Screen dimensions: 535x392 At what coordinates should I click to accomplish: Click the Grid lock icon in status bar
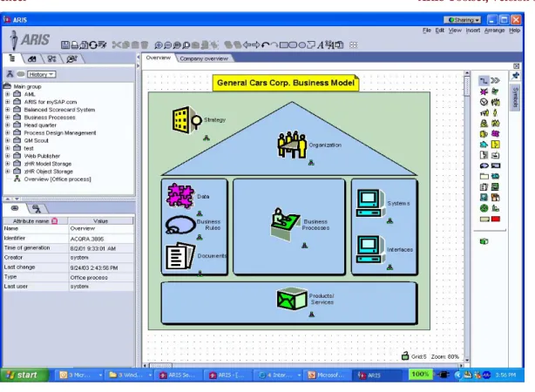coord(405,355)
